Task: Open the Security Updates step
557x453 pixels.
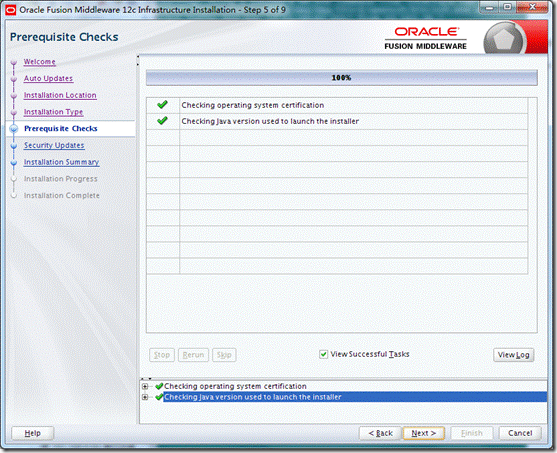Action: [54, 145]
